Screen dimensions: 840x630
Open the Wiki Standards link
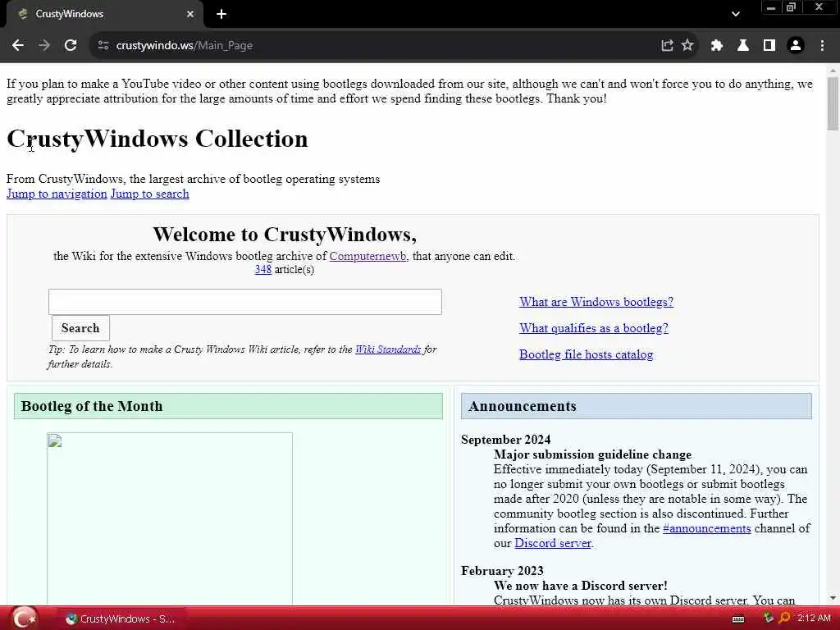tap(388, 349)
